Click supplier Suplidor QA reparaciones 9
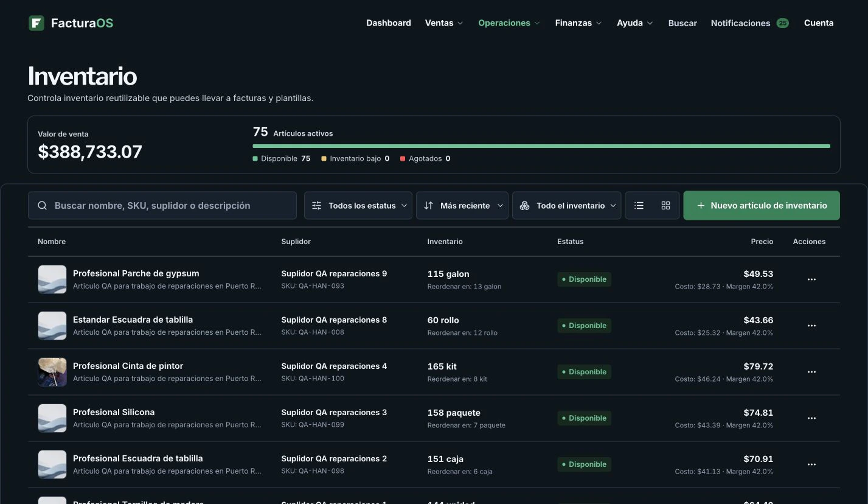Viewport: 868px width, 504px height. pos(334,273)
